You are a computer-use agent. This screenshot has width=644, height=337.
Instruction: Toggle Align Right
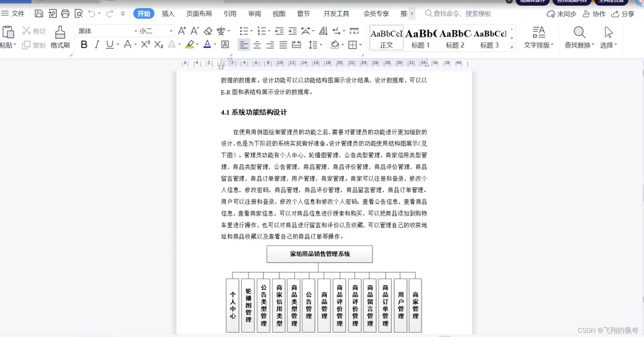(270, 45)
